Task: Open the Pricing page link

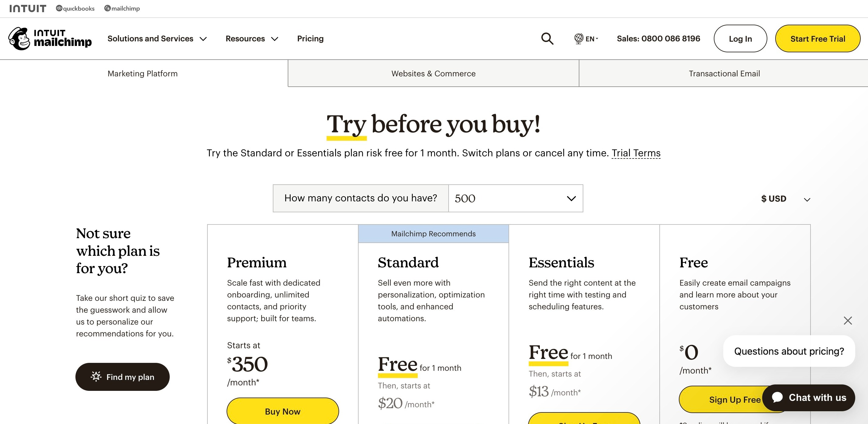Action: (x=310, y=39)
